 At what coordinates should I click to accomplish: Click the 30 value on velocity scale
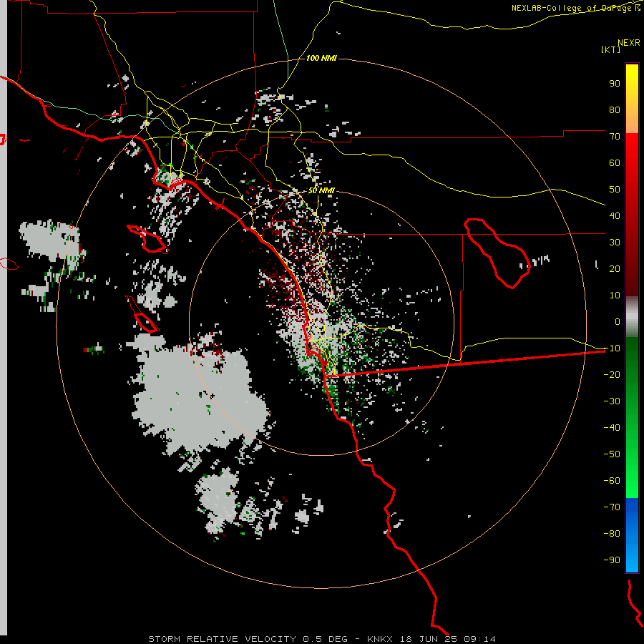coord(615,243)
